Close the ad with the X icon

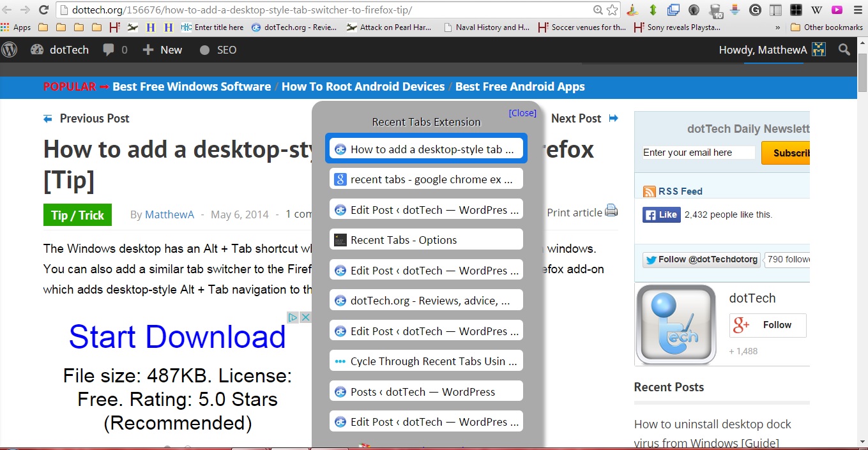pyautogui.click(x=305, y=317)
